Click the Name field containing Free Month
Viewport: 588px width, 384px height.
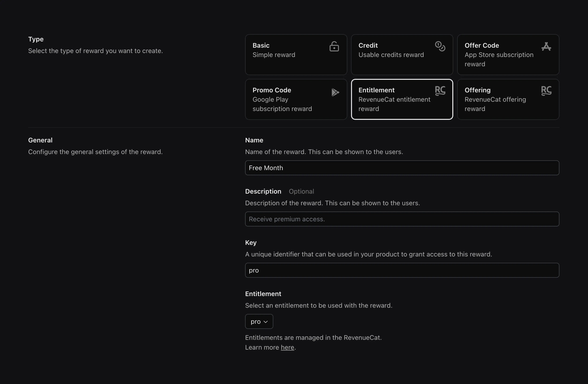[402, 168]
